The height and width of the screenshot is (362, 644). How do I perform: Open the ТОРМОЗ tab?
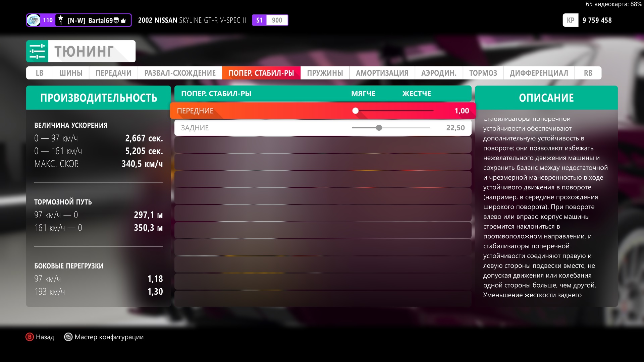coord(483,73)
